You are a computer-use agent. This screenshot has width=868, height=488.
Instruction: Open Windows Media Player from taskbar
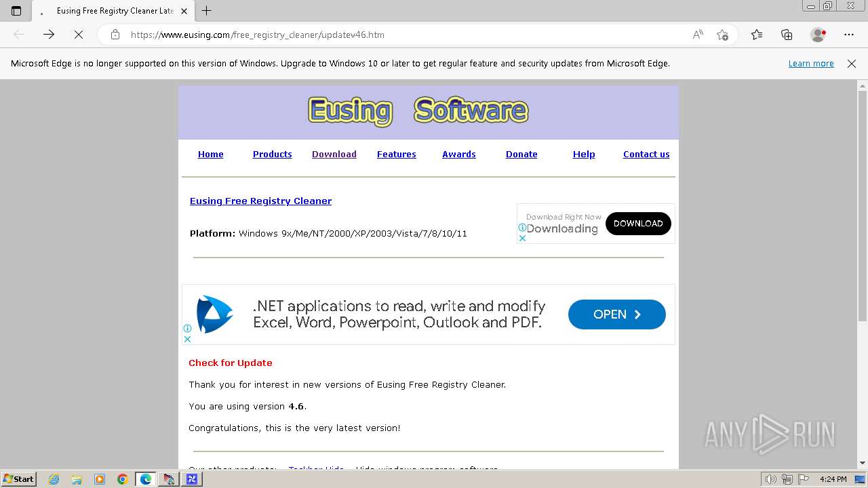pos(100,479)
